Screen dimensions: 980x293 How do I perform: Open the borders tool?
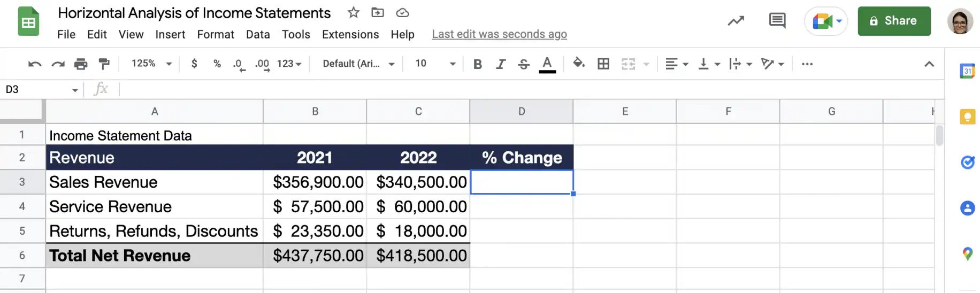click(603, 64)
